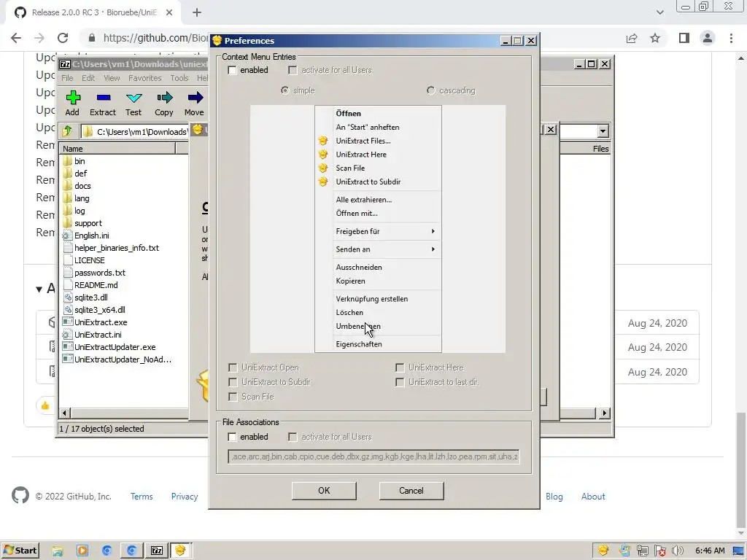Click the 7-Zip scroll right arrow
Screen dimensions: 747x560
pos(605,413)
